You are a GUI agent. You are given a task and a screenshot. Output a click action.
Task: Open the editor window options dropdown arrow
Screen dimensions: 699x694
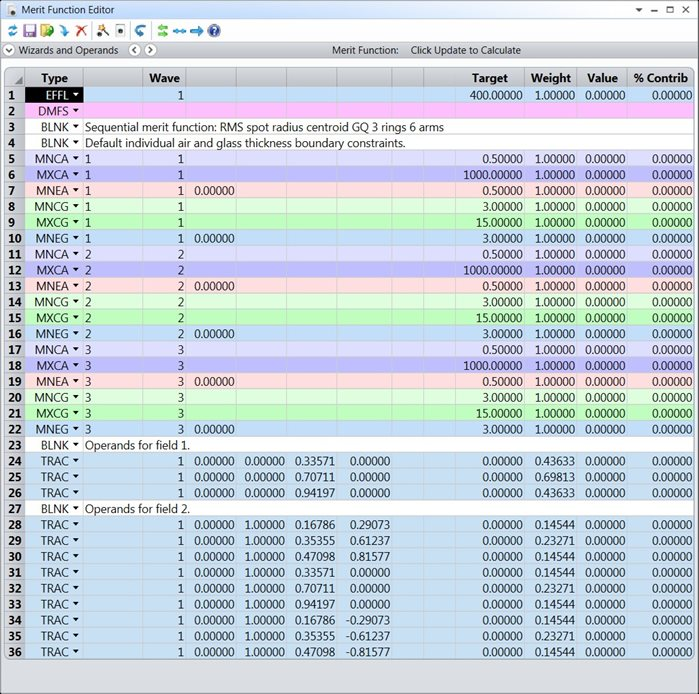point(639,9)
